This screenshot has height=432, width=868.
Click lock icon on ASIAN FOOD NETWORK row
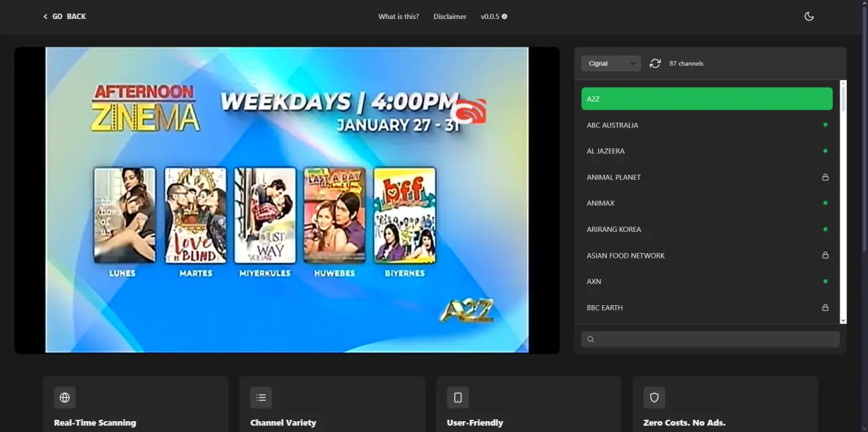click(825, 255)
